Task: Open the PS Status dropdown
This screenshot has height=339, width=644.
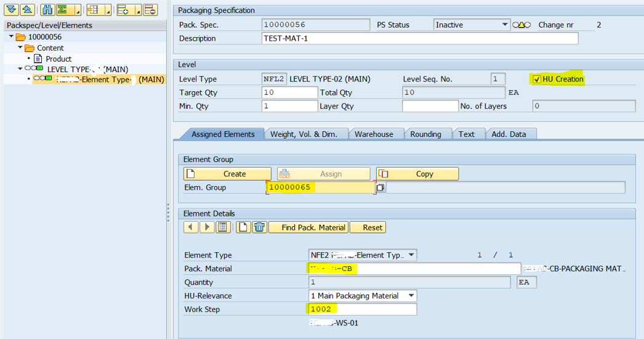Action: pyautogui.click(x=505, y=25)
